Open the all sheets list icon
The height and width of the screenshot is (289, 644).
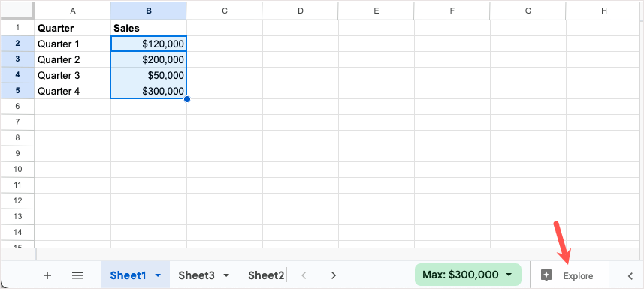(x=77, y=275)
